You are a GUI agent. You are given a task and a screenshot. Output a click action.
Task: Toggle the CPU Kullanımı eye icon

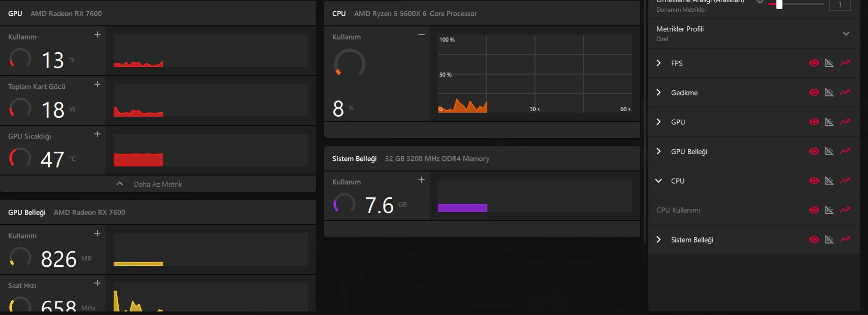(814, 210)
